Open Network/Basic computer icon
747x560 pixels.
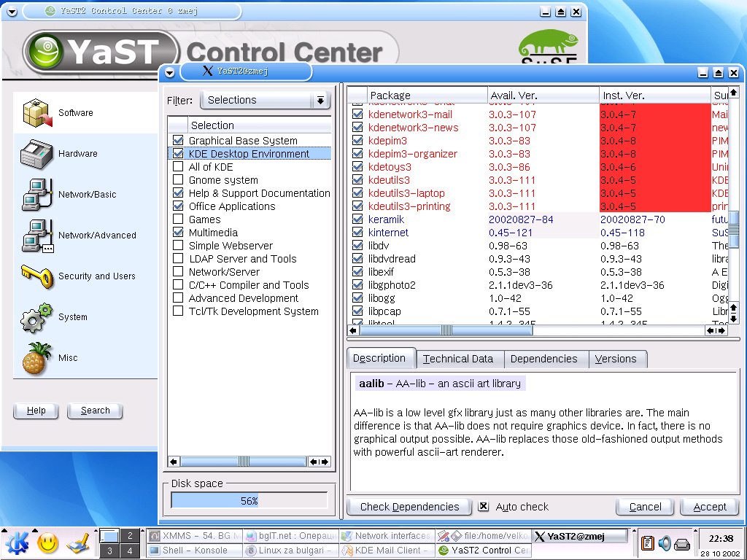click(36, 195)
